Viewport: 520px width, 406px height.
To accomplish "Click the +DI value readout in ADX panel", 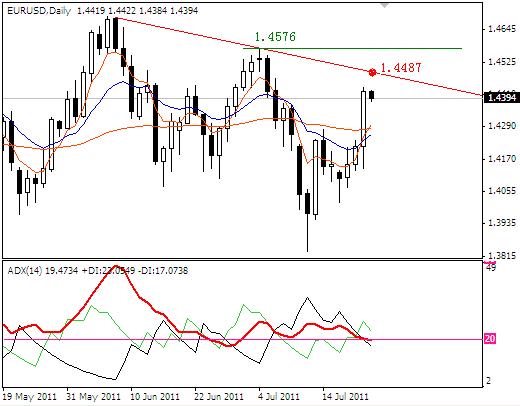I will tap(107, 270).
